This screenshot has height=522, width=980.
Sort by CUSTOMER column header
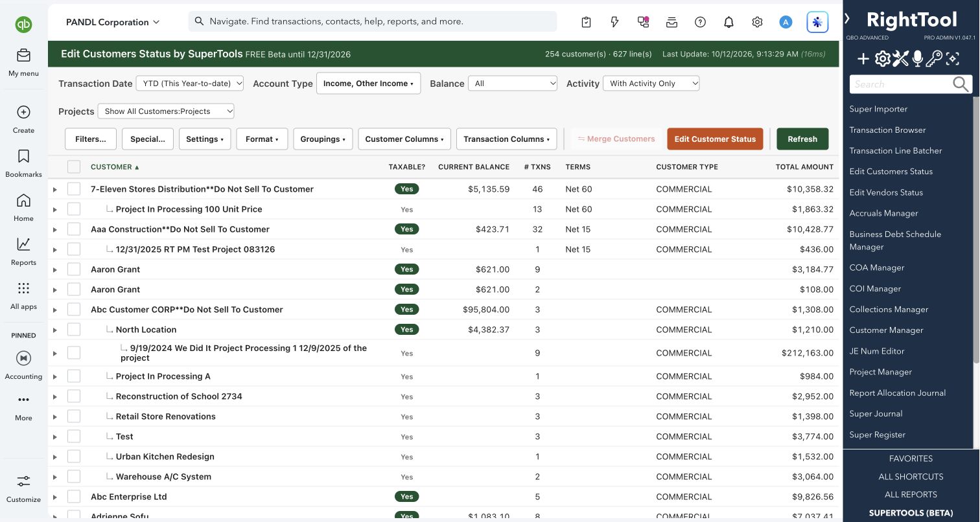(x=115, y=167)
